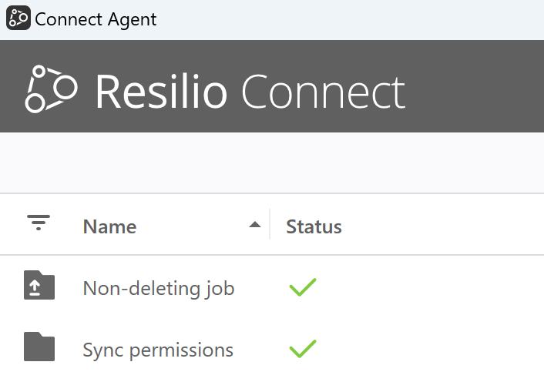Viewport: 544px width, 392px height.
Task: Click the blank area below the Sync permissions row
Action: tap(271, 380)
